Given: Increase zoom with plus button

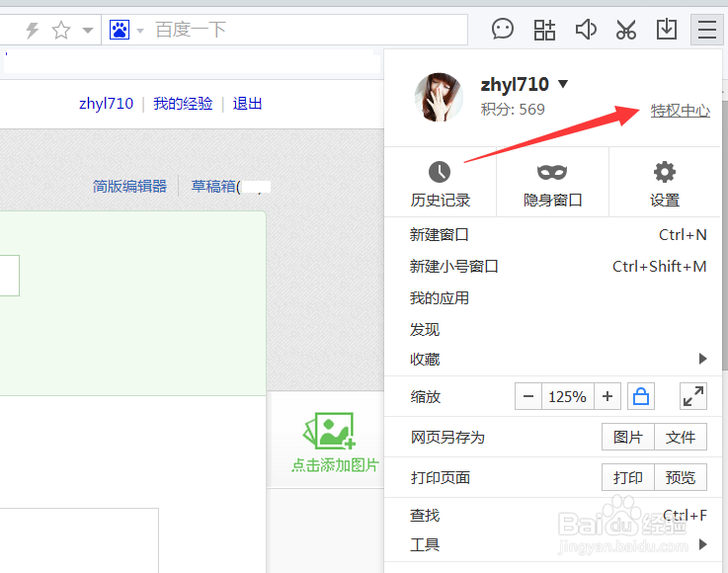Looking at the screenshot, I should point(607,396).
